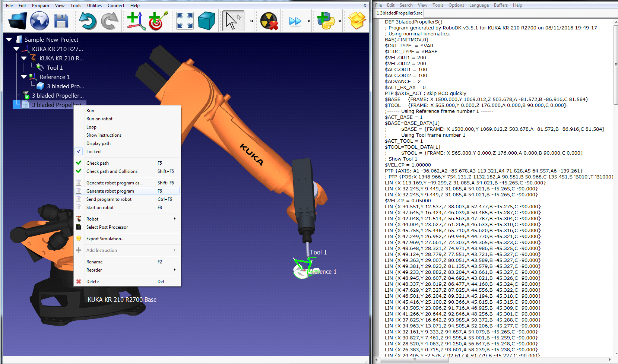
Task: Click Send program to robot
Action: coord(109,199)
